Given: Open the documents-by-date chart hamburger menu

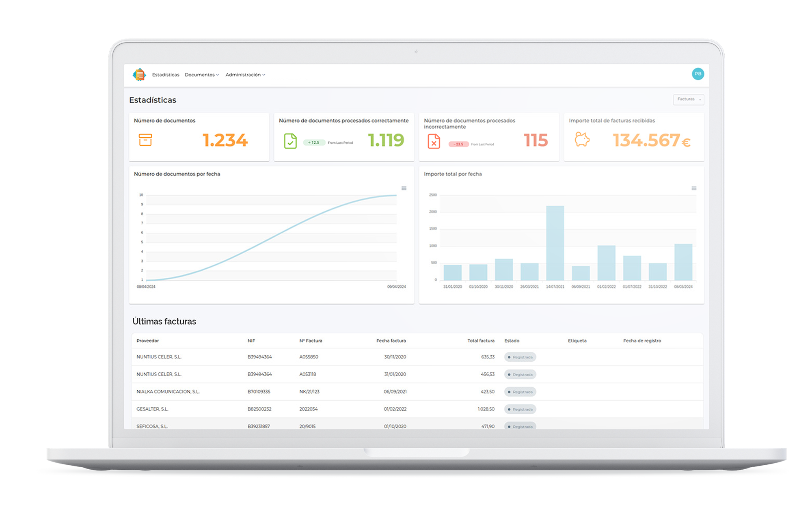Looking at the screenshot, I should click(404, 188).
